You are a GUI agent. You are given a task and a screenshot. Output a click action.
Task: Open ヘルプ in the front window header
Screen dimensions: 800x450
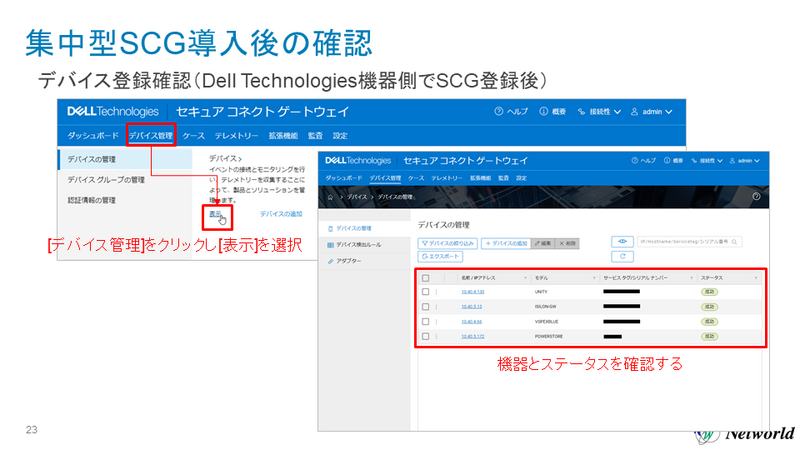[x=643, y=160]
